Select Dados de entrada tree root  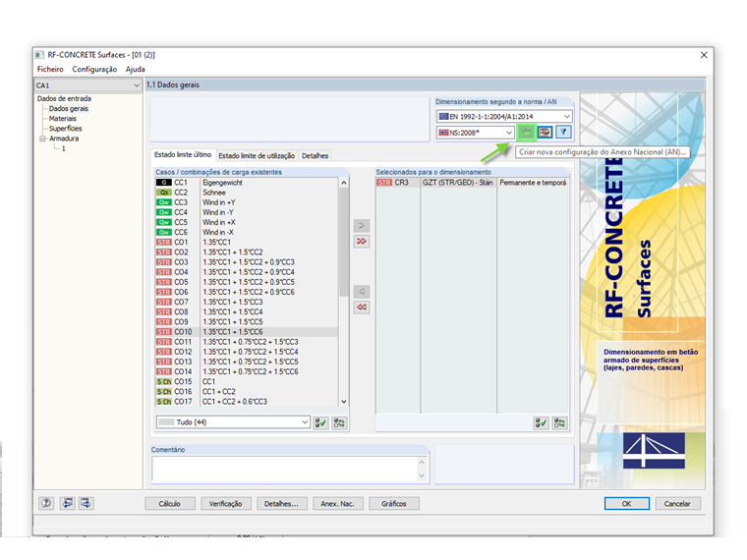64,98
